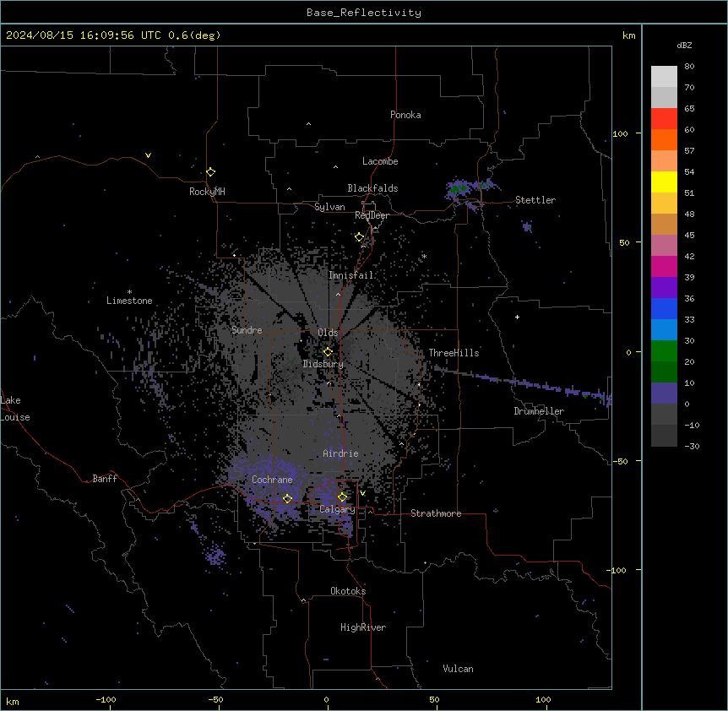Image resolution: width=728 pixels, height=711 pixels.
Task: Click the ThreeHills city label
Action: pos(454,353)
